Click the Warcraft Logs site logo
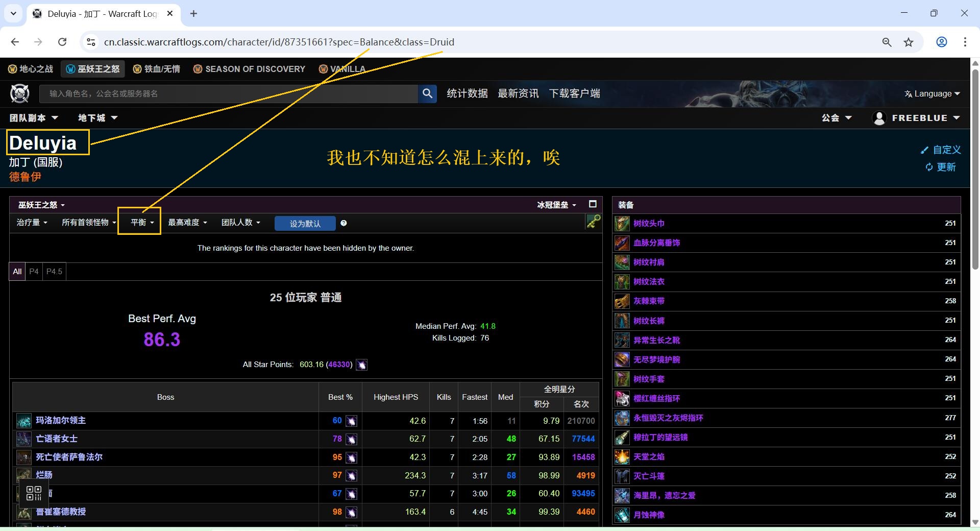The height and width of the screenshot is (531, 980). (x=20, y=93)
